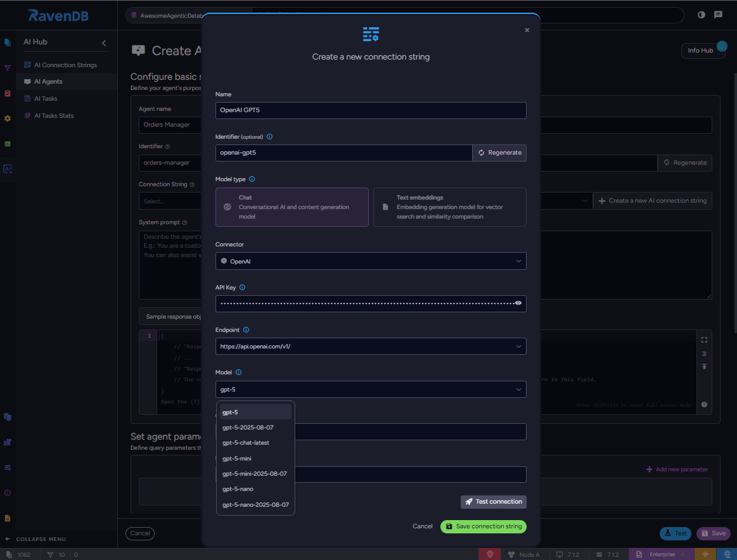Click the Info Hub button
This screenshot has height=560, width=737.
(x=703, y=51)
